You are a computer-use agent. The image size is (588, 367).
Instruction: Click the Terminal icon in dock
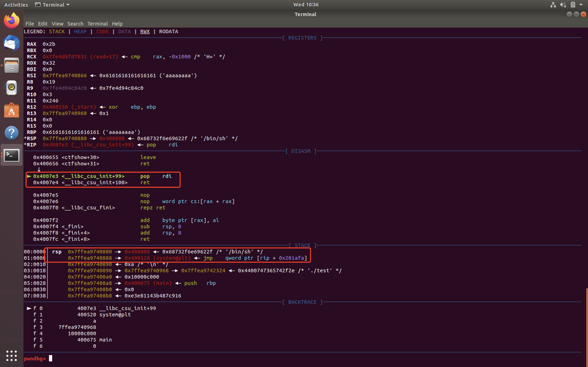tap(11, 155)
